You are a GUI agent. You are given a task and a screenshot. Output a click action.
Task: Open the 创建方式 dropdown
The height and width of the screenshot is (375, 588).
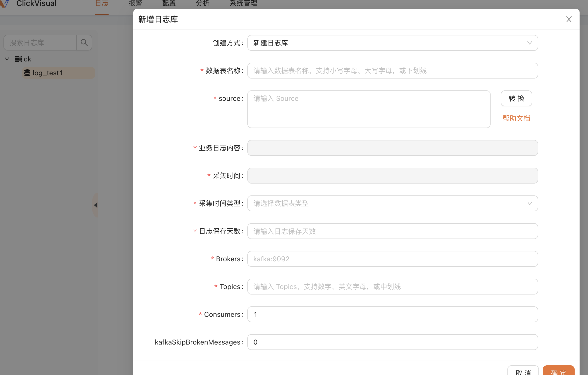530,43
